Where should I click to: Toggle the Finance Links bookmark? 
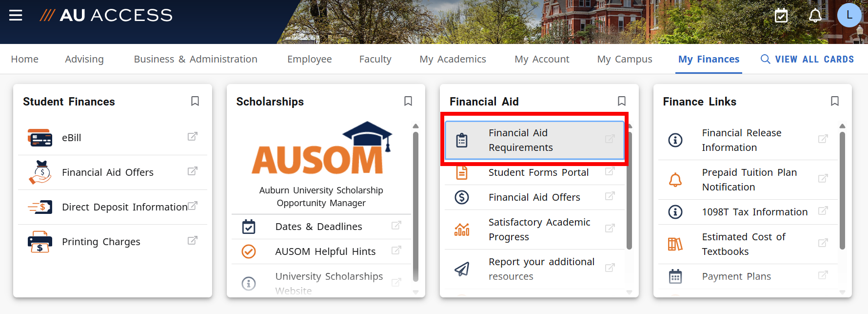pyautogui.click(x=834, y=101)
